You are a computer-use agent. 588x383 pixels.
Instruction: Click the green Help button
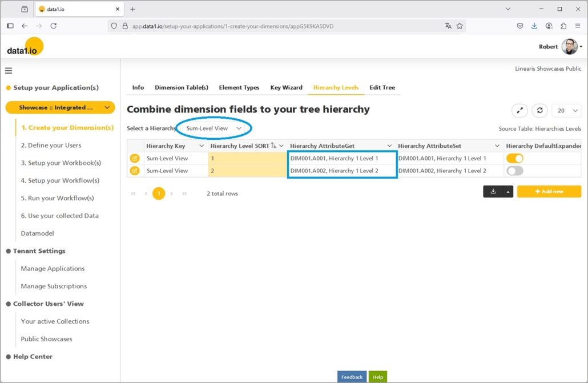tap(377, 377)
